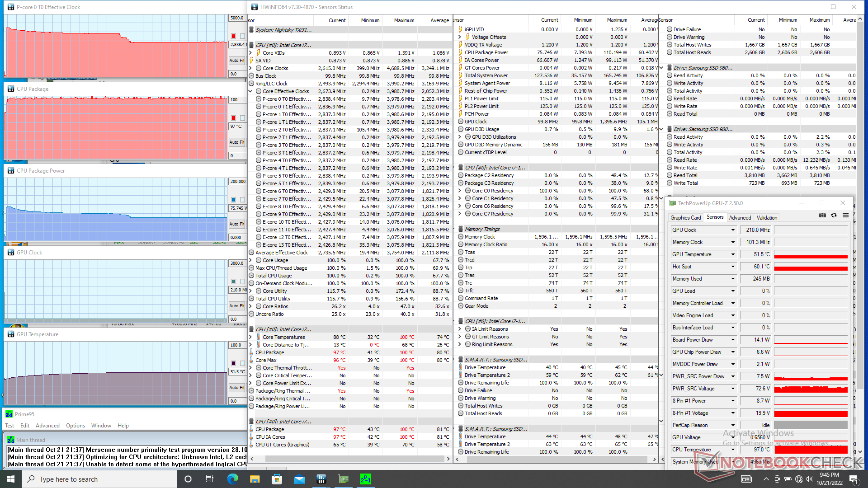Open the GPU Temperature sensor dropdown

tap(733, 254)
